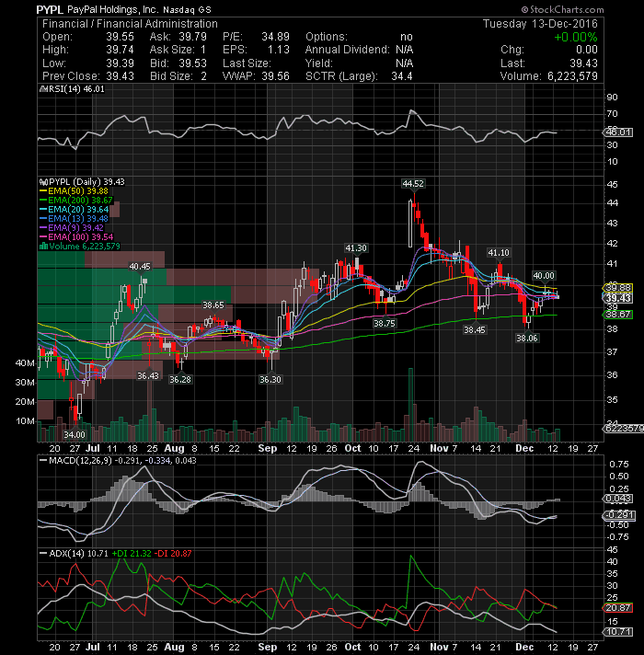Click the MACD(12,26,9) indicator label
The width and height of the screenshot is (644, 655).
click(118, 461)
